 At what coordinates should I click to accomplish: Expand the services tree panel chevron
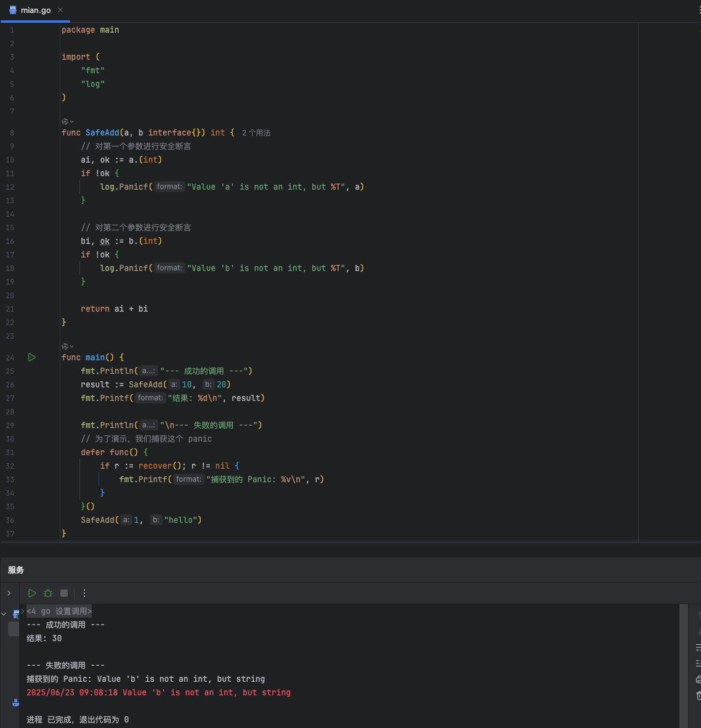(x=9, y=593)
